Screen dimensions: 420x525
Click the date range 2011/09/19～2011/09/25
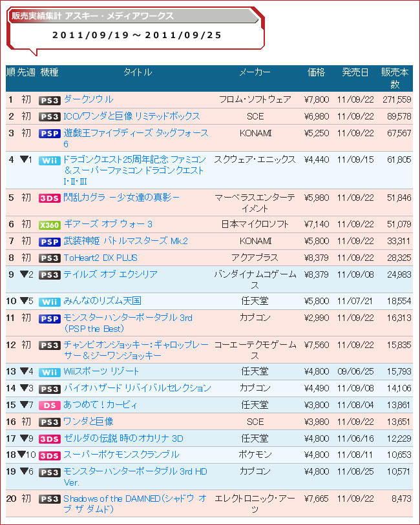pyautogui.click(x=137, y=35)
